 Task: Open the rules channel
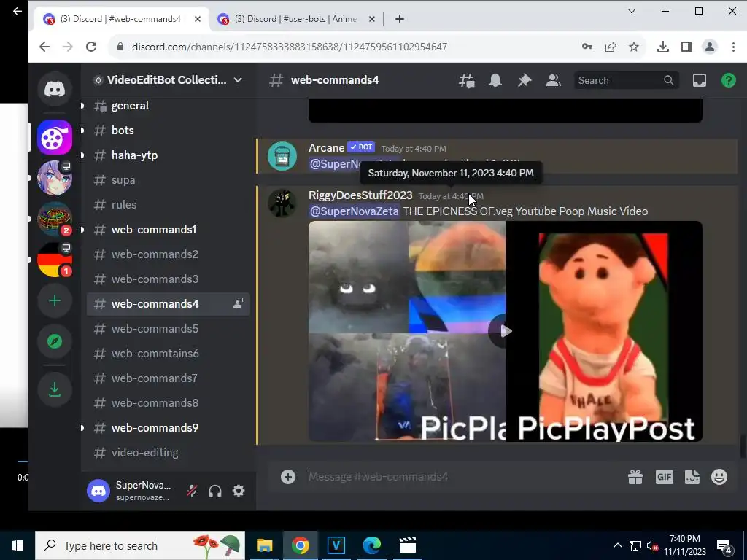coord(169,205)
